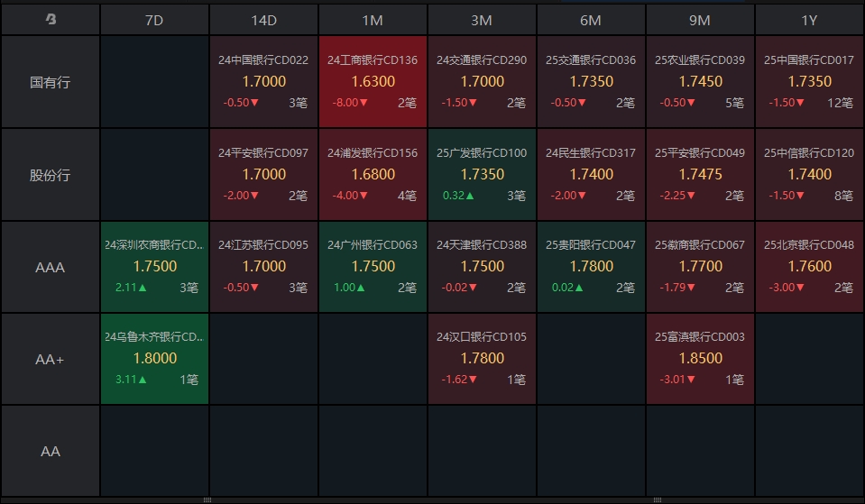The image size is (865, 504).
Task: Open the 24深圳农商银行CD cell
Action: click(154, 267)
